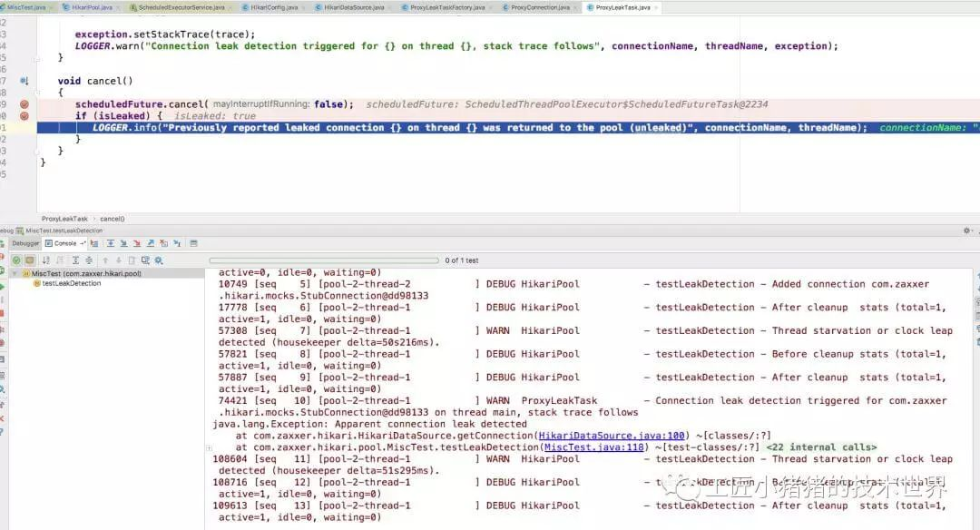Click the ProxyLeakTask breadcrumb
Image resolution: width=980 pixels, height=530 pixels.
tap(64, 219)
